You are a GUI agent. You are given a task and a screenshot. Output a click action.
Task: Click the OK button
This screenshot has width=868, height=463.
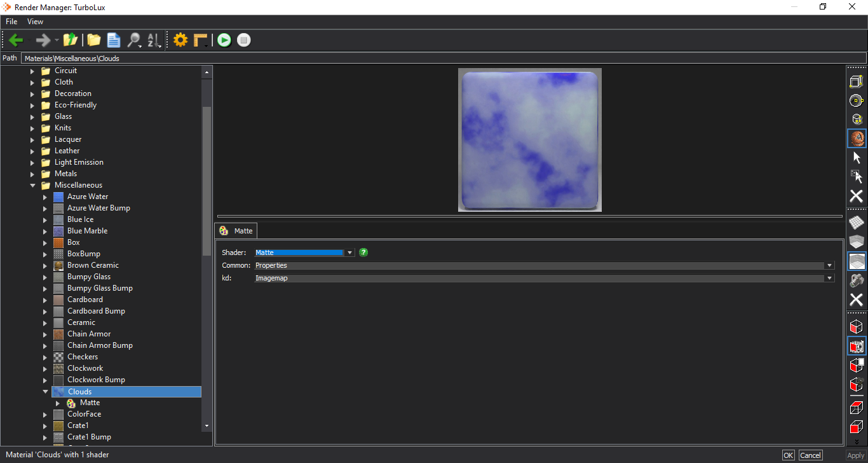pyautogui.click(x=788, y=455)
